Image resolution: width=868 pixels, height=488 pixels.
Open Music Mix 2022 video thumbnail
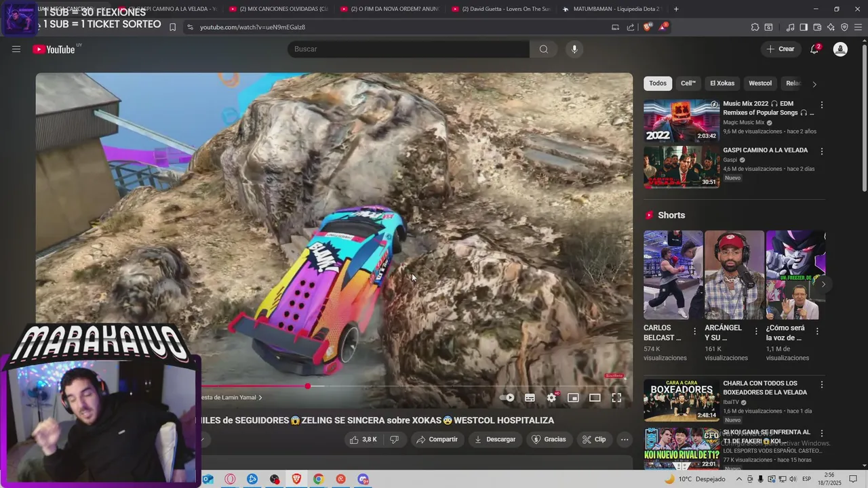(682, 121)
